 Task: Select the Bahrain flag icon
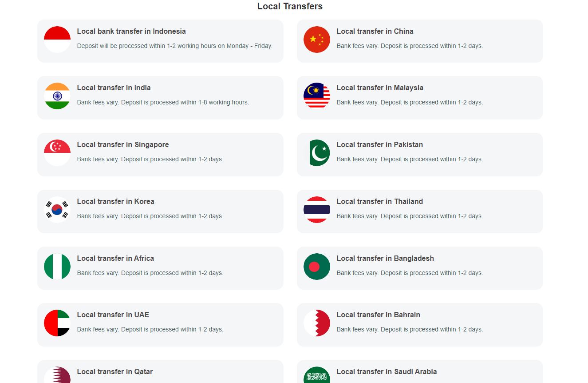tap(317, 323)
